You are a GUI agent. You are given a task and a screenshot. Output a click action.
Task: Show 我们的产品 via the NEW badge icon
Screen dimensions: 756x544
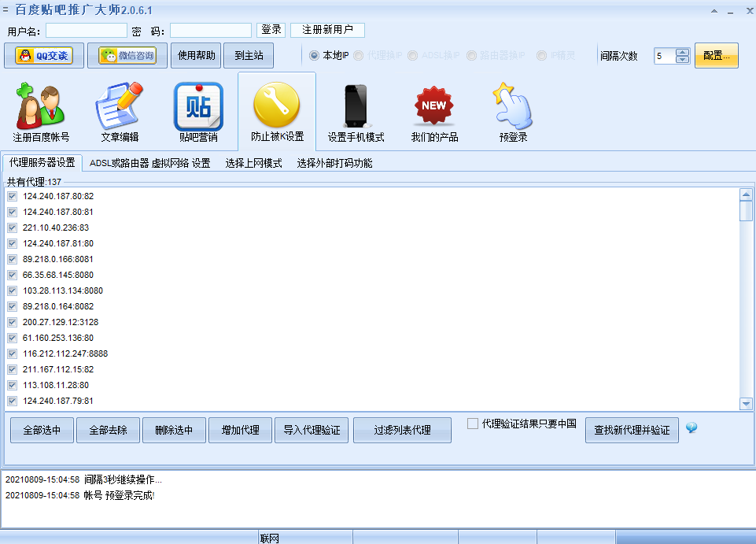pos(434,113)
